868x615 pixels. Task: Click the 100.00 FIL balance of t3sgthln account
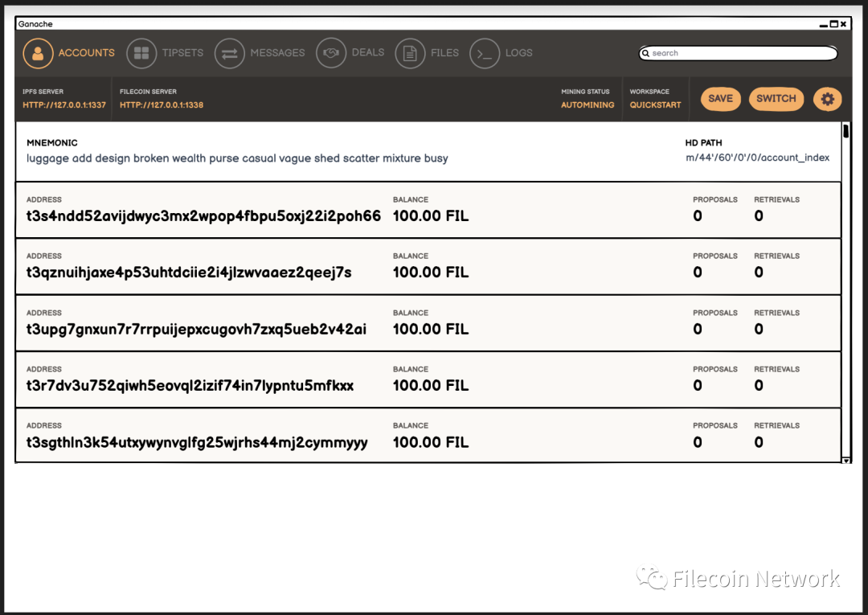431,442
